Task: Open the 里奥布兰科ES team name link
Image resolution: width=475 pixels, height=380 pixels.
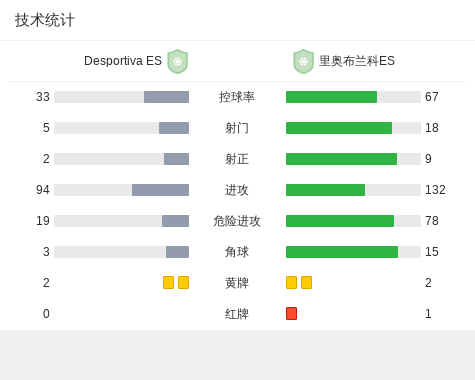Action: click(357, 61)
